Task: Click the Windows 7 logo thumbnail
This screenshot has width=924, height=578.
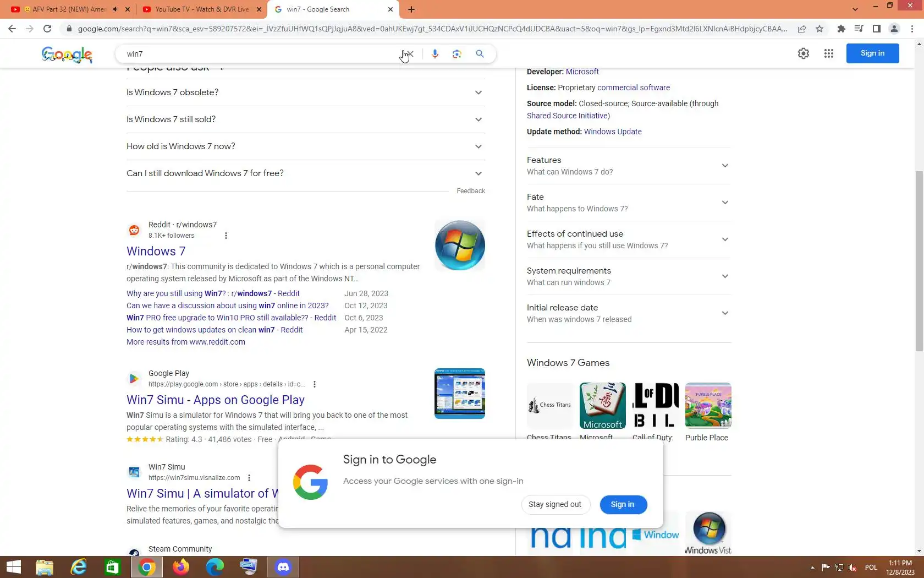Action: click(x=460, y=246)
